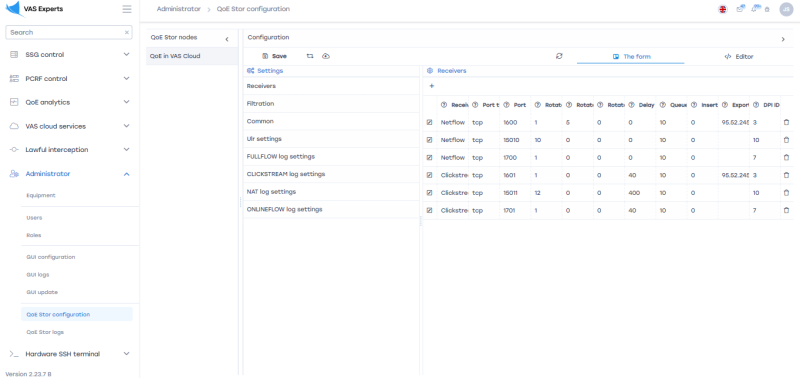800x378 pixels.
Task: Open the Filtration settings section
Action: pos(331,104)
